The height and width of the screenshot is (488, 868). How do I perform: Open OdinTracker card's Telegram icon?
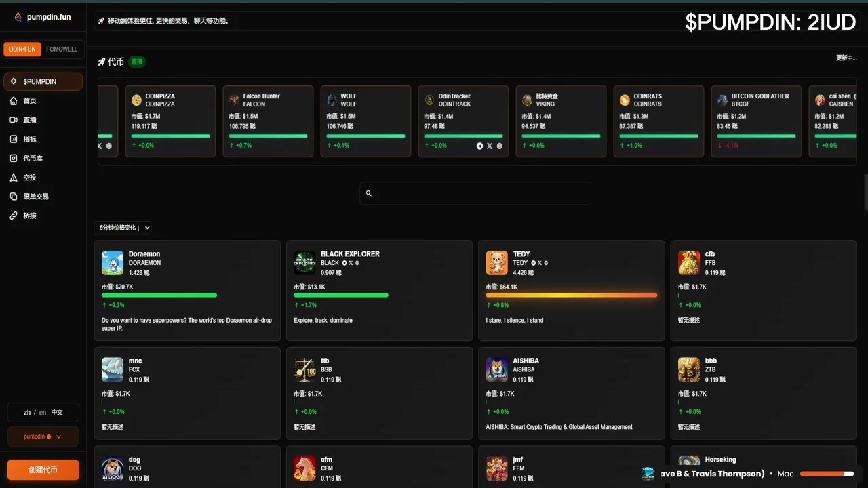(x=480, y=146)
